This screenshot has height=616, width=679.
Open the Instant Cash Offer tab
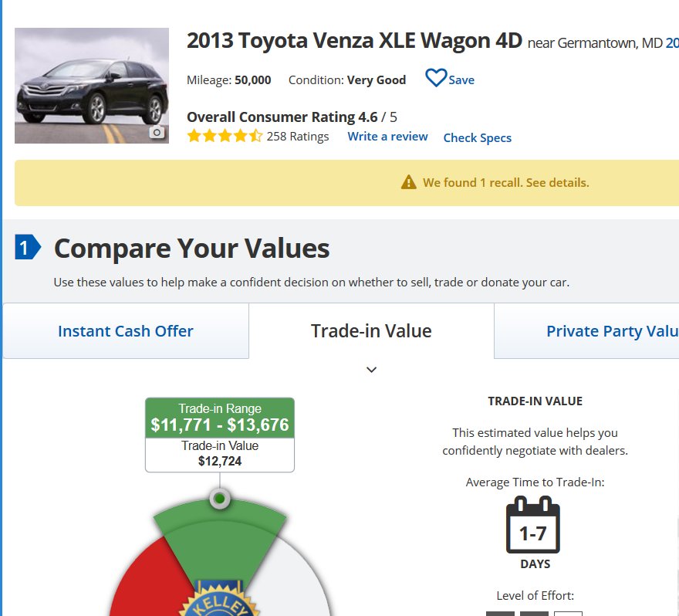[126, 331]
